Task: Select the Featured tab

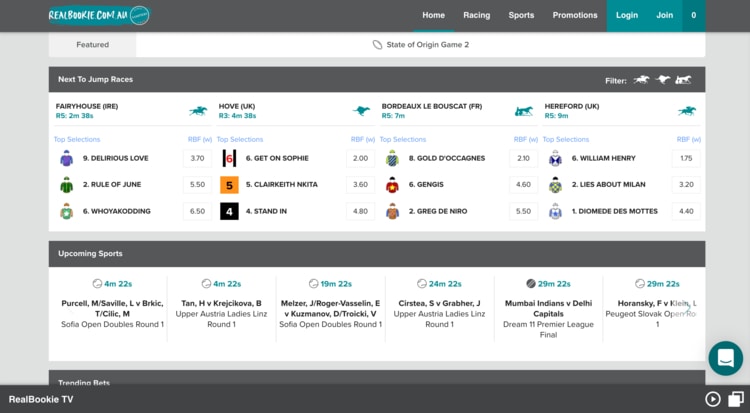Action: (x=92, y=45)
